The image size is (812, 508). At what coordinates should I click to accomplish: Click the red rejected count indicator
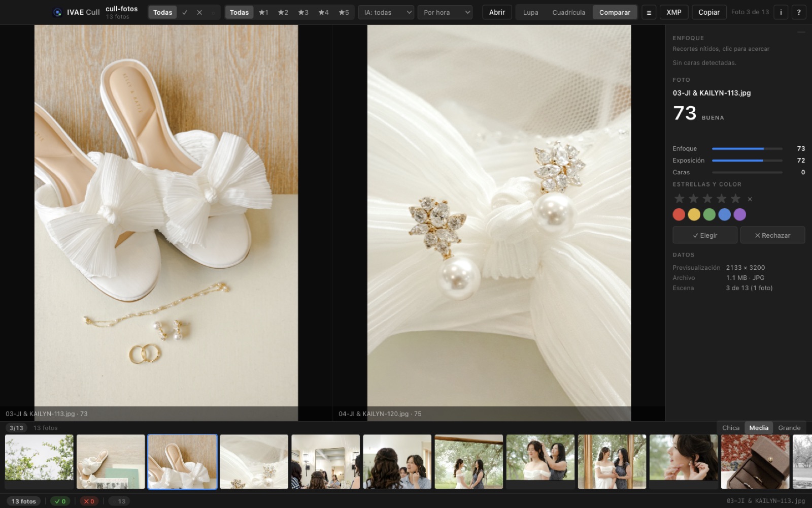89,501
